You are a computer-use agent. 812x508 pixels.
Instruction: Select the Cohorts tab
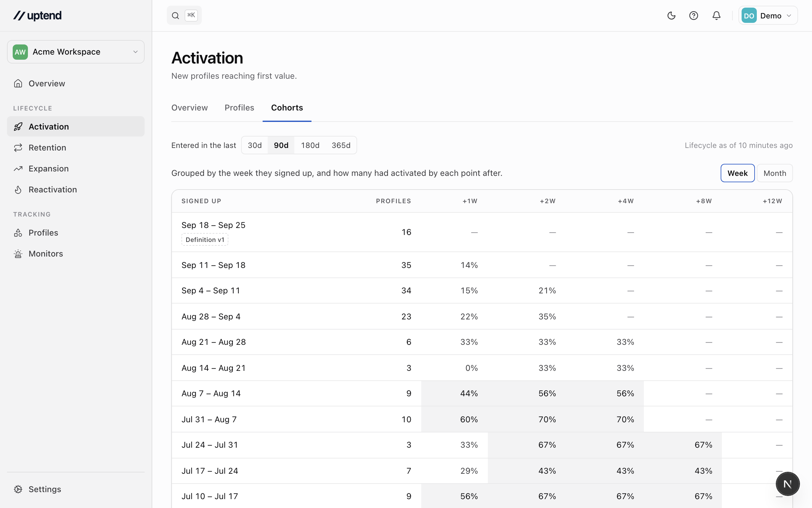[x=287, y=108]
